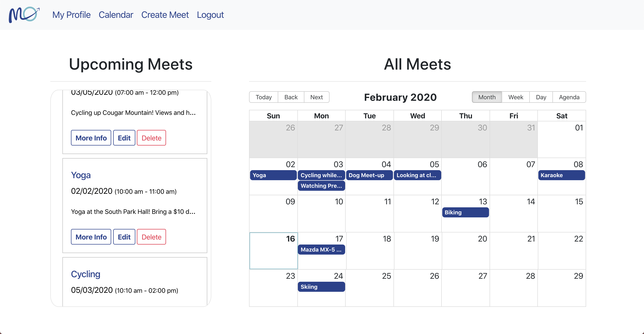Image resolution: width=644 pixels, height=334 pixels.
Task: Open the Cycling meet details link
Action: point(86,274)
